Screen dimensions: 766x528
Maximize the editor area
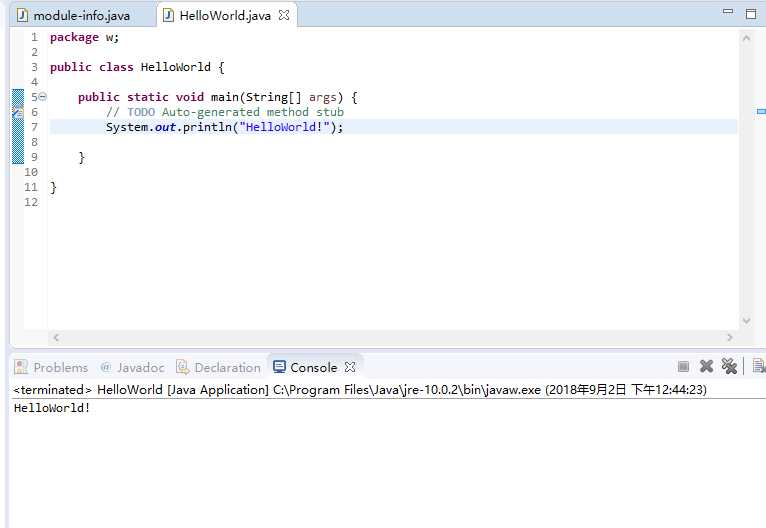coord(751,14)
